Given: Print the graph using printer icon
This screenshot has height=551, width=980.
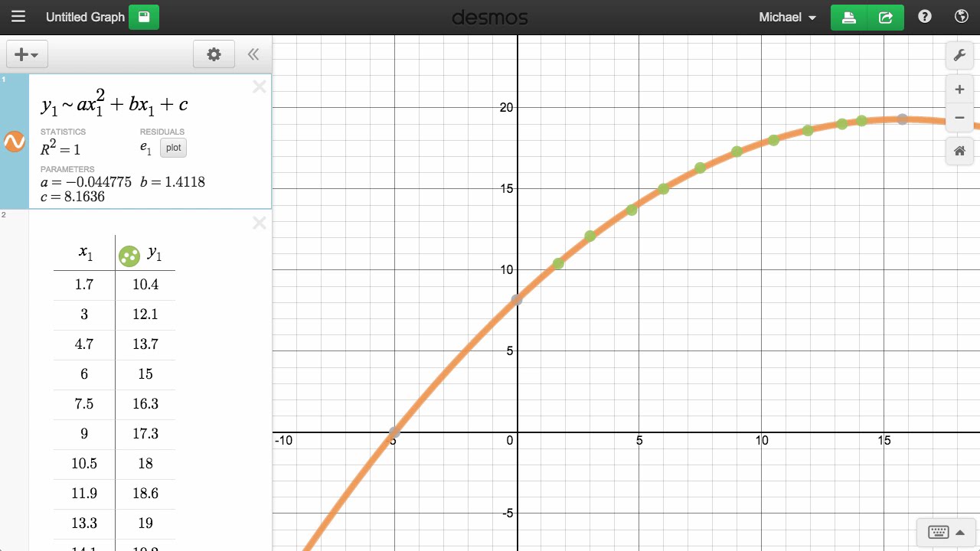Looking at the screenshot, I should pyautogui.click(x=849, y=17).
